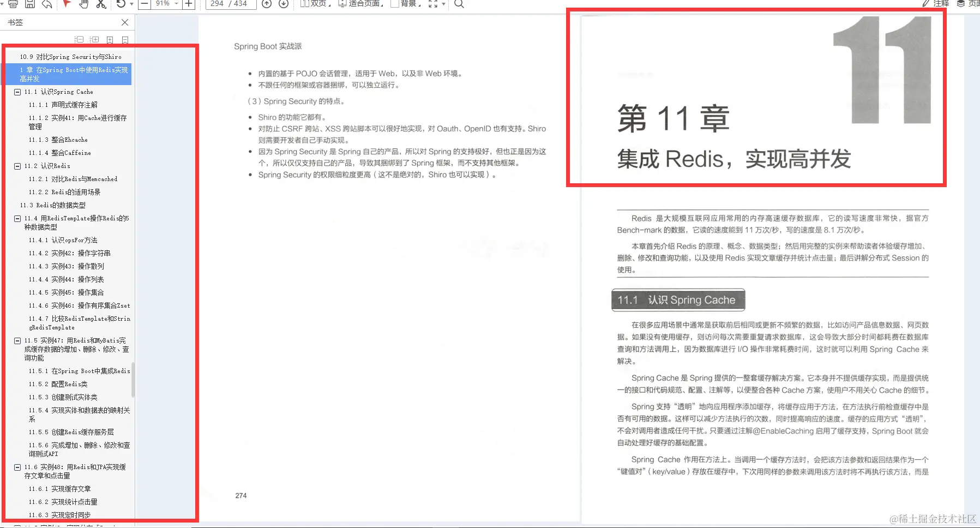Click the search magnifier icon
This screenshot has height=528, width=980.
459,4
